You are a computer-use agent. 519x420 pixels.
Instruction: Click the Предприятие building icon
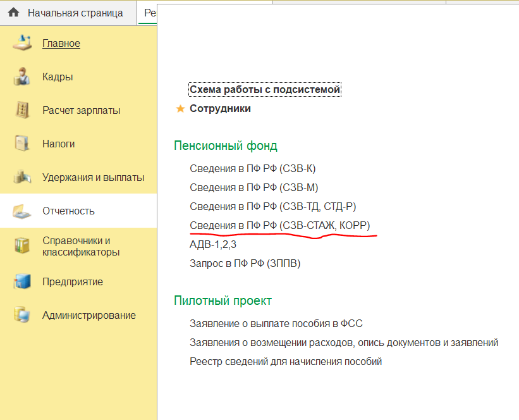tap(22, 281)
